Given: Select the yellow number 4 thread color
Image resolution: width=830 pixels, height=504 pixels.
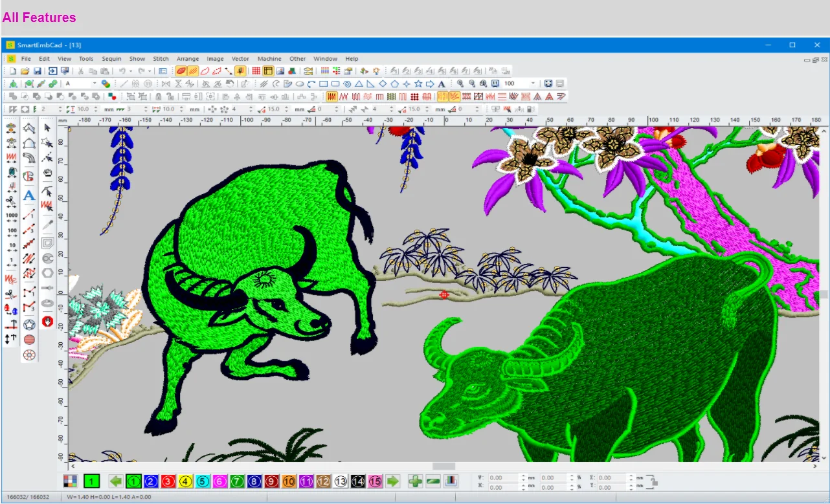Looking at the screenshot, I should (185, 481).
